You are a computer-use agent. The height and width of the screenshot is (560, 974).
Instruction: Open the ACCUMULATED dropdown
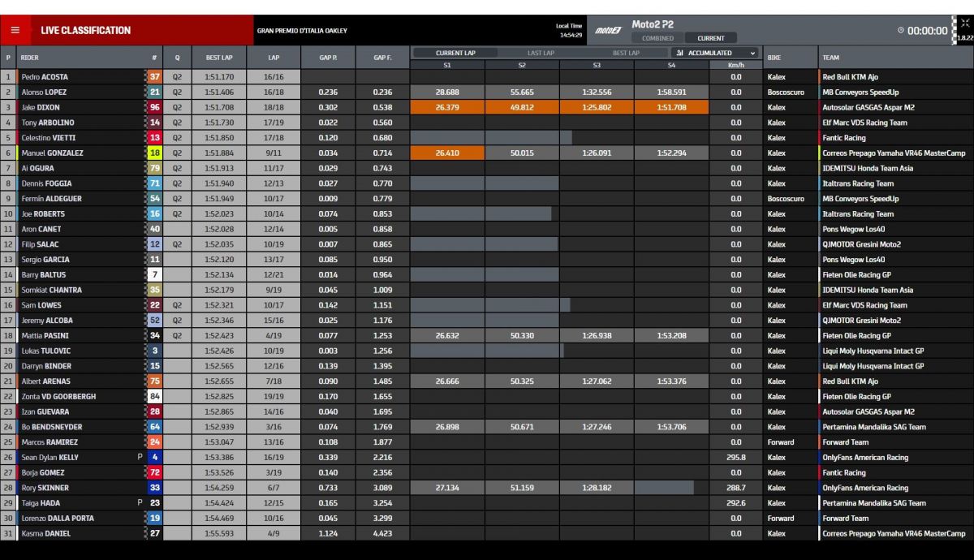(715, 53)
